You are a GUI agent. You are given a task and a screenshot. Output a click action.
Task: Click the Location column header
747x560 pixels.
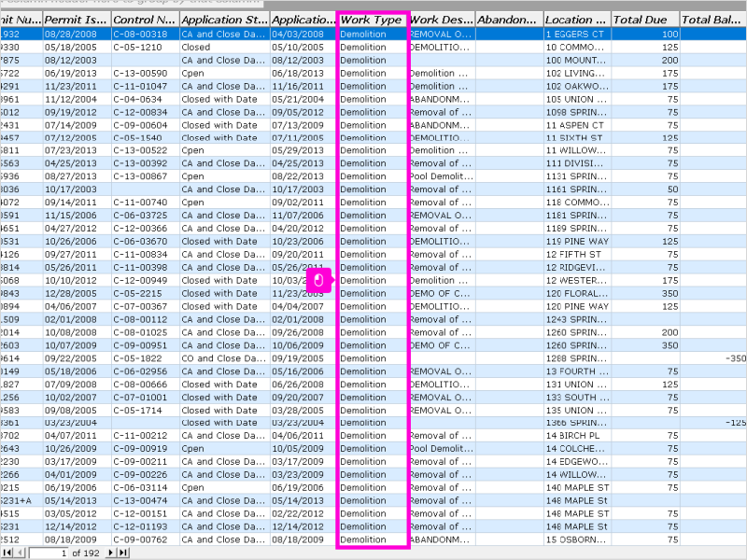577,20
